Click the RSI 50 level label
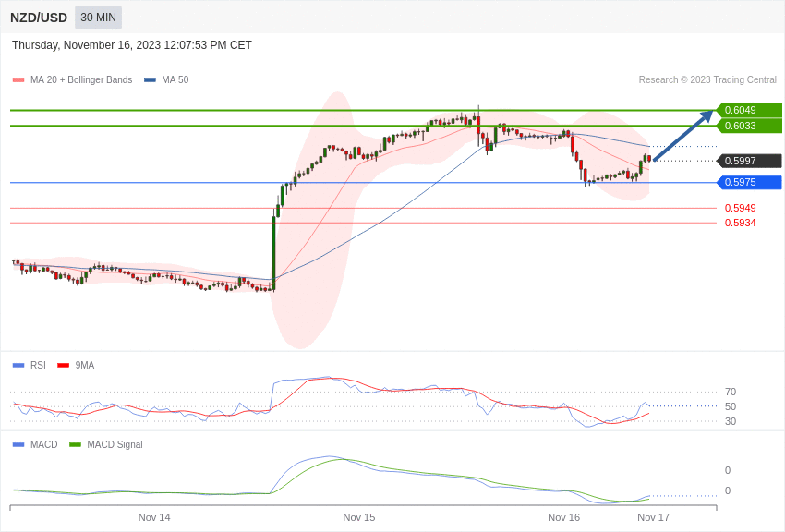 point(731,406)
